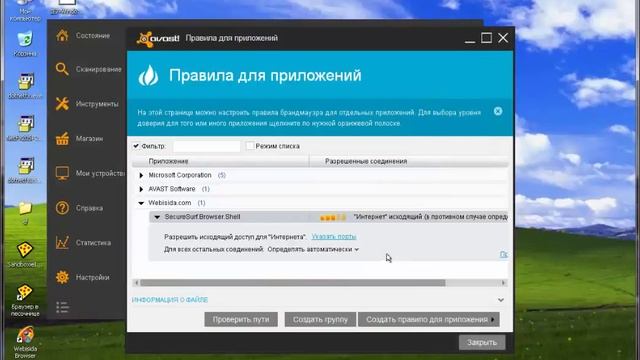640x360 pixels.
Task: Maximize the Правила для приложений window
Action: [x=486, y=38]
